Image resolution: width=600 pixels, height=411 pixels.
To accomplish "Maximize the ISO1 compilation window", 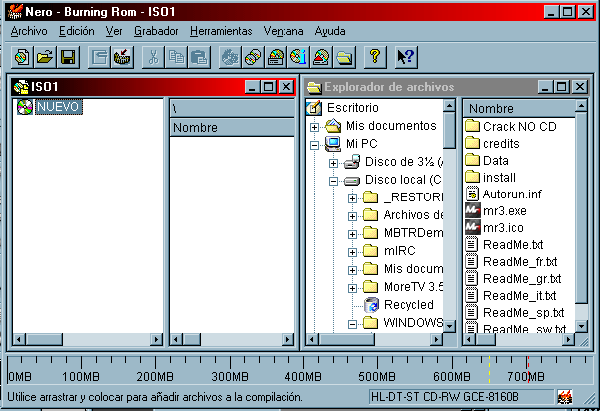I will coord(269,87).
